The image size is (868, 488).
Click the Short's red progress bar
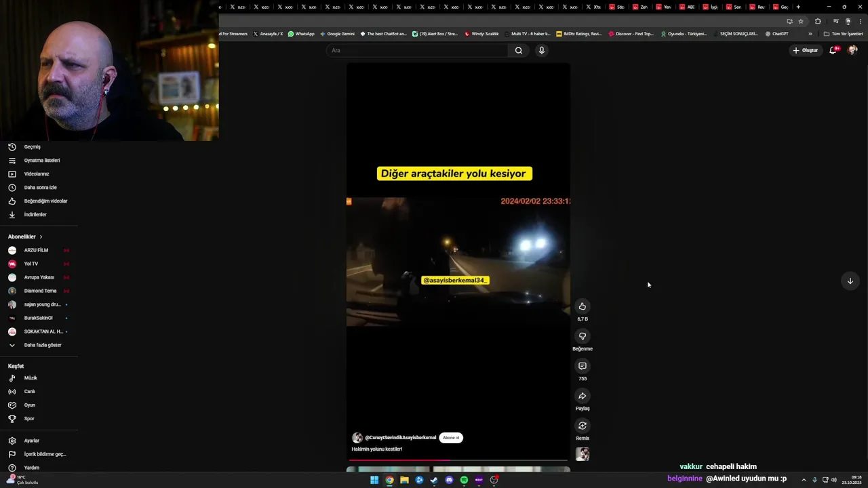coord(458,460)
